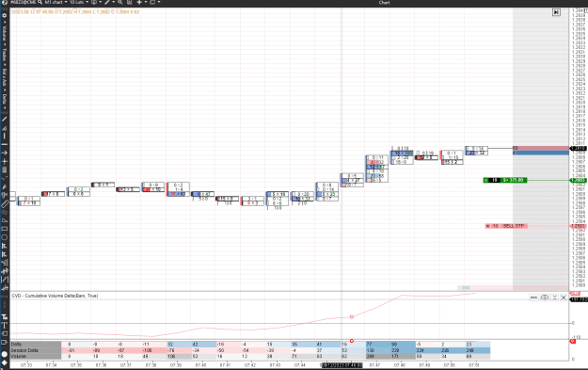Select the horizontal line drawing tool
Viewport: 588px width, 370px height.
(x=5, y=144)
